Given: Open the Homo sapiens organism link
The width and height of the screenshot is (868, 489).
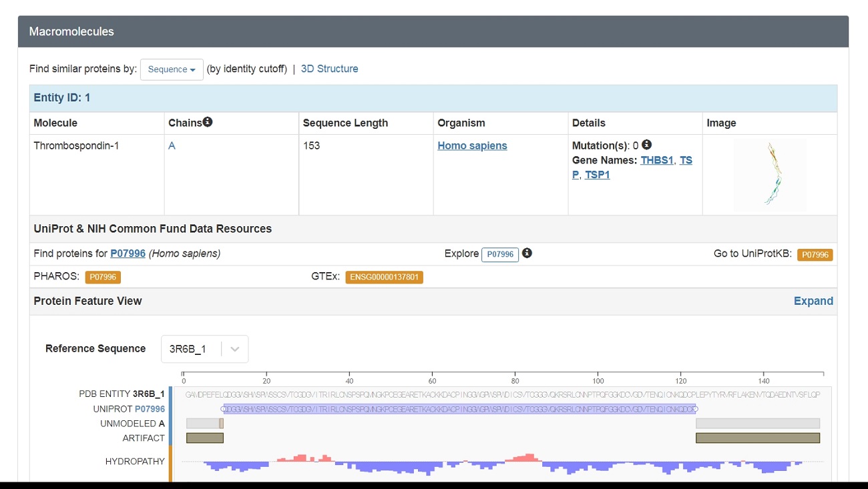Looking at the screenshot, I should [x=472, y=145].
